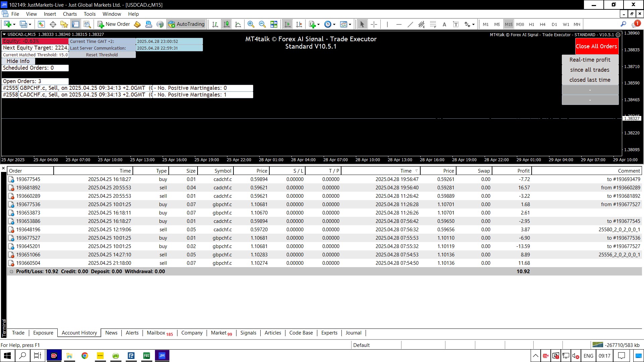Select the draw trendline tool

click(410, 24)
